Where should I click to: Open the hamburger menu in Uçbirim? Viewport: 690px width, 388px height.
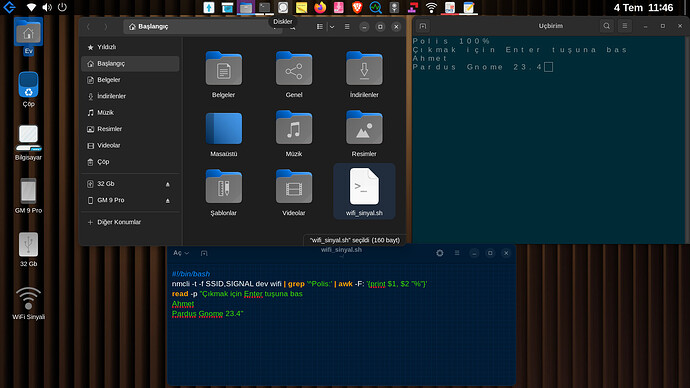[x=624, y=26]
